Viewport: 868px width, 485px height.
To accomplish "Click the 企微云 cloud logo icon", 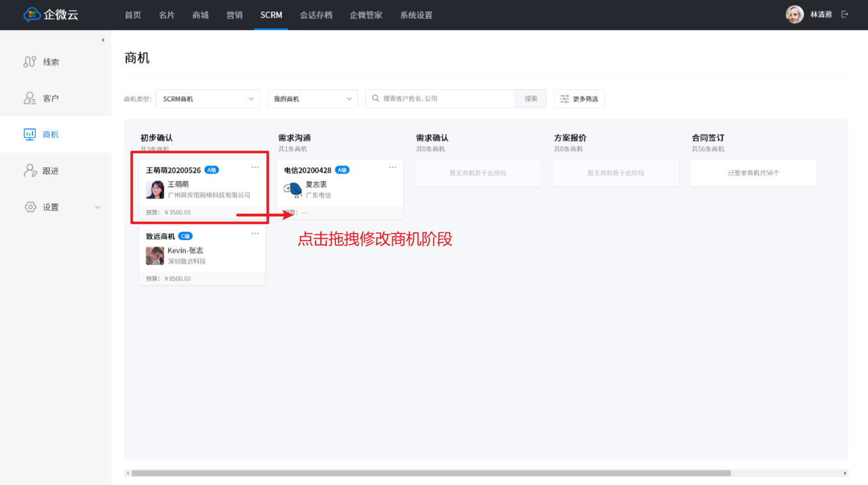I will coord(32,15).
